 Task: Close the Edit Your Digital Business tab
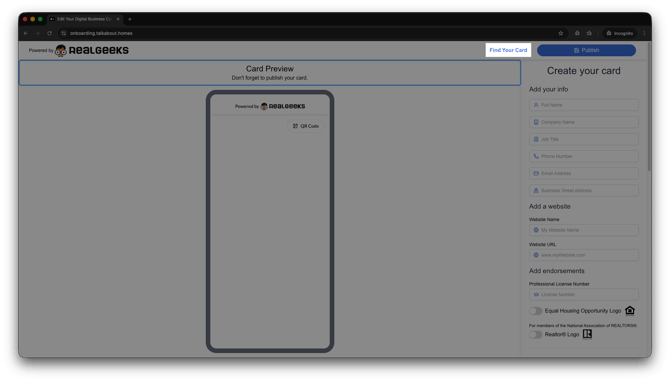tap(118, 19)
